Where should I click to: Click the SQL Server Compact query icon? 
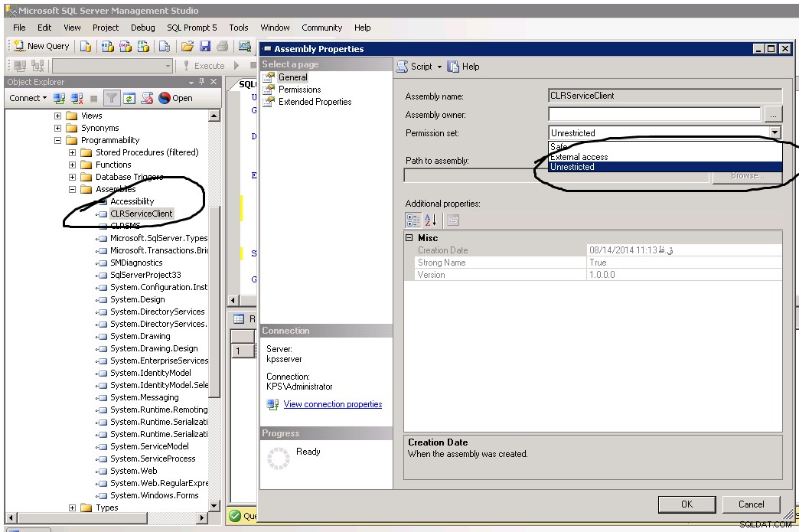164,47
